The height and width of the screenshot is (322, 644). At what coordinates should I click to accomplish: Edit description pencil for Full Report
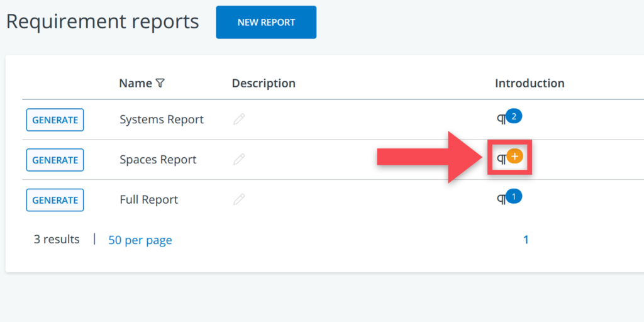click(x=238, y=200)
